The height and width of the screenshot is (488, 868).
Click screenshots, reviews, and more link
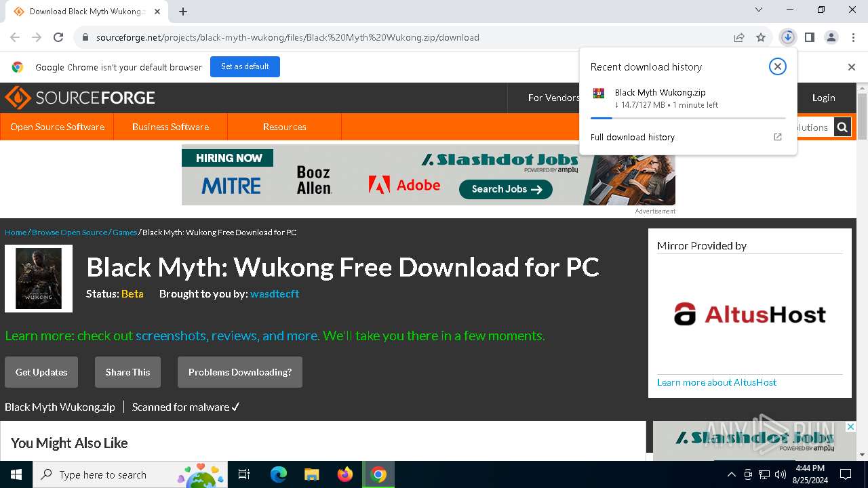point(226,335)
